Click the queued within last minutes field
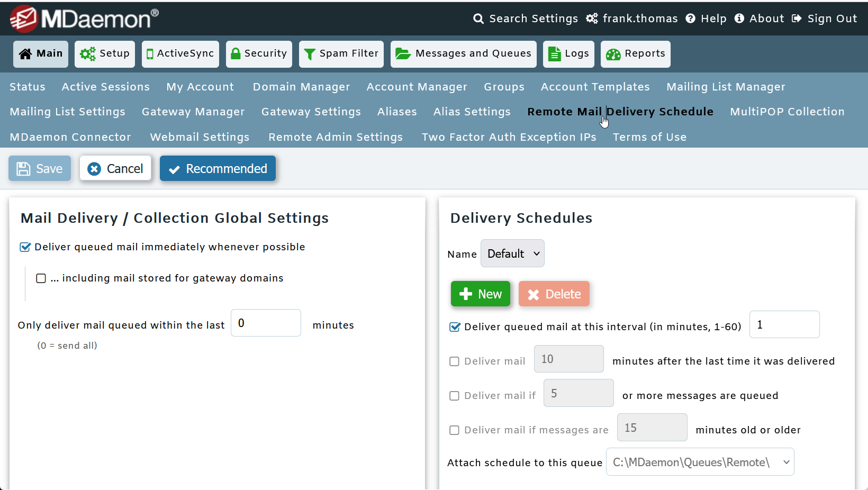 (266, 323)
